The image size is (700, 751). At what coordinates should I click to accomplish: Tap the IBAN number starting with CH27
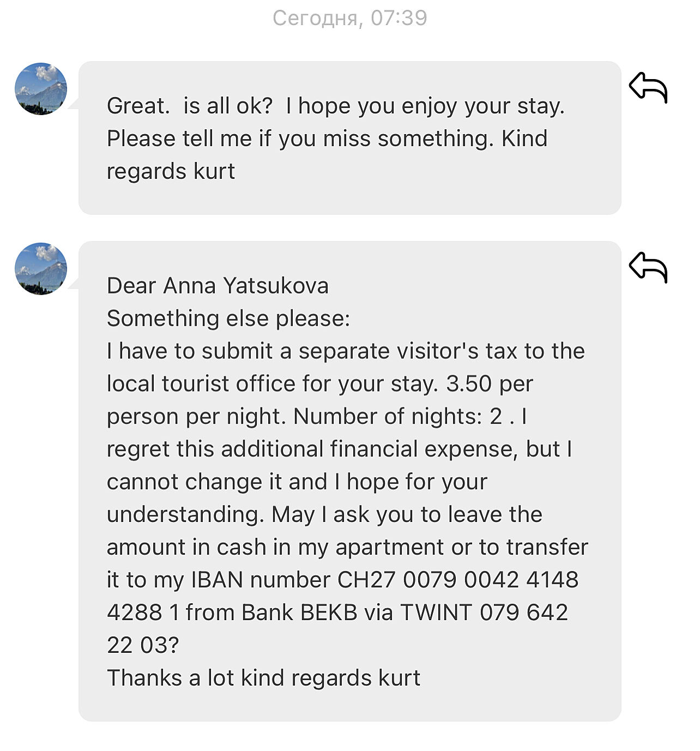tap(458, 580)
